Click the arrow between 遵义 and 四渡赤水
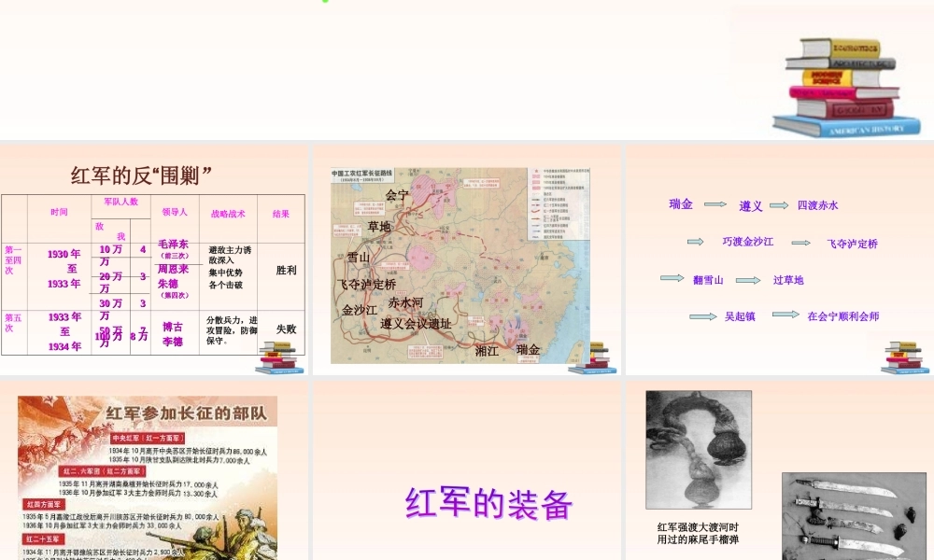Image resolution: width=934 pixels, height=560 pixels. (x=779, y=205)
